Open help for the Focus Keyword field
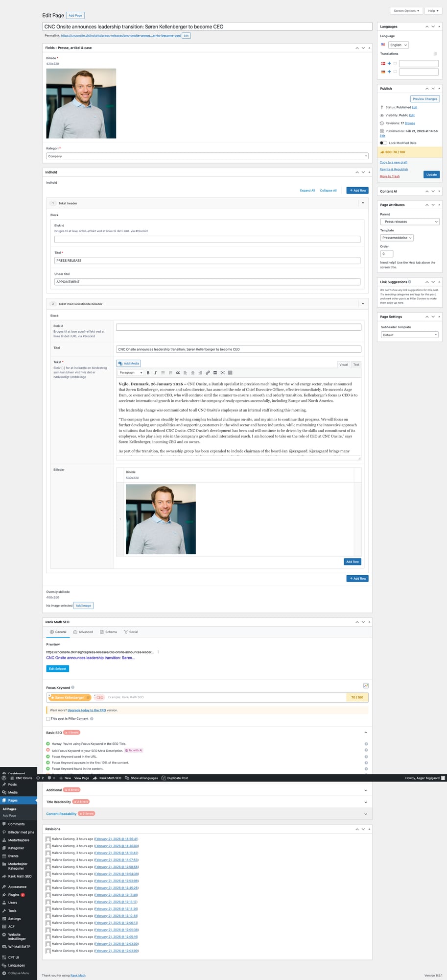447x980 pixels. point(73,687)
